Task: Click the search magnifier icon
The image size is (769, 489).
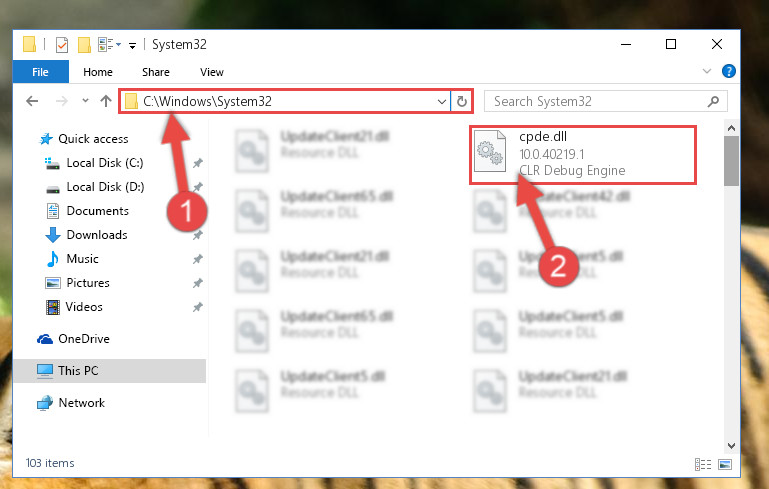Action: (x=713, y=101)
